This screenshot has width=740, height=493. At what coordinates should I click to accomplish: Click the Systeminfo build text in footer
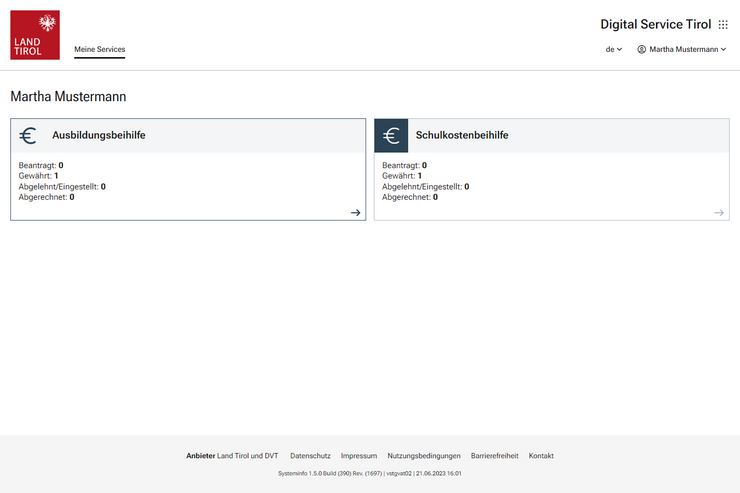coord(369,473)
